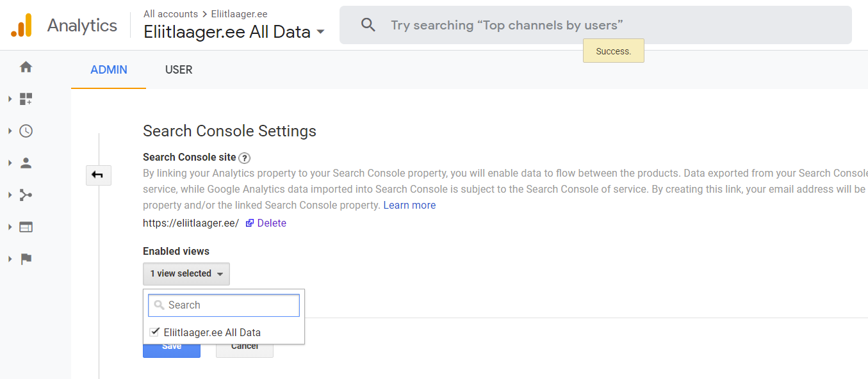
Task: Click the Google Analytics logo
Action: click(x=21, y=26)
